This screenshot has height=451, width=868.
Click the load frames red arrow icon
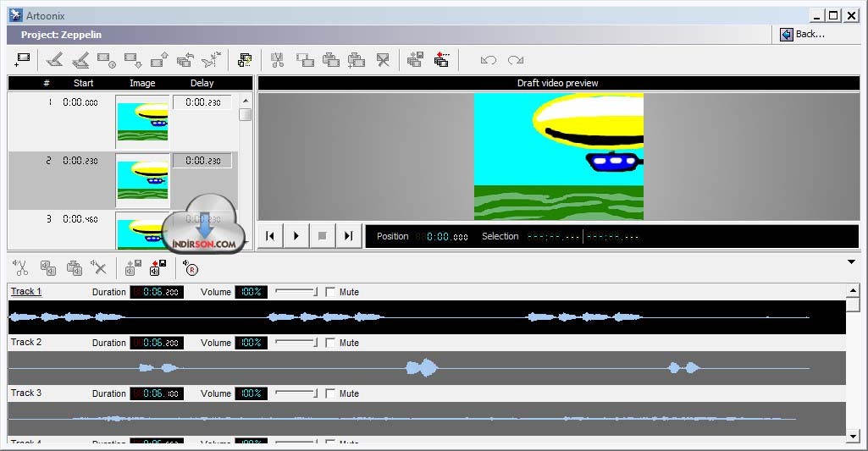(x=441, y=60)
